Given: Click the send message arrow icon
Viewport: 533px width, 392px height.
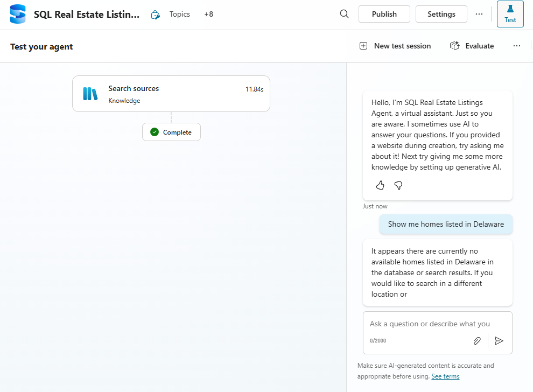Looking at the screenshot, I should tap(499, 340).
